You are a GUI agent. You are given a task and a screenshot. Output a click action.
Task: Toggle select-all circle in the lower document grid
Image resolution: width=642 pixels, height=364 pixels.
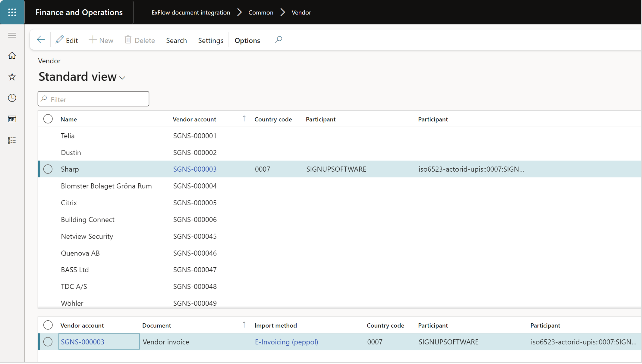[x=48, y=325]
